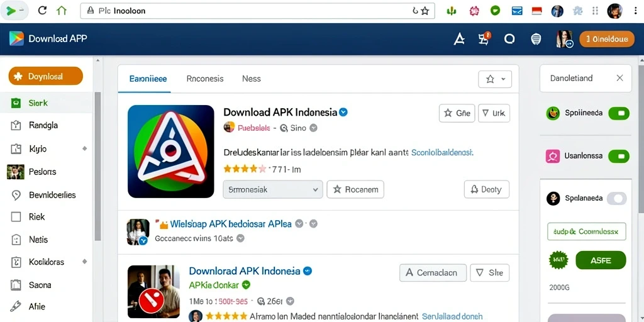Expand the Kiyjo sidebar item arrow
Viewport: 644px width, 322px height.
coord(85,148)
